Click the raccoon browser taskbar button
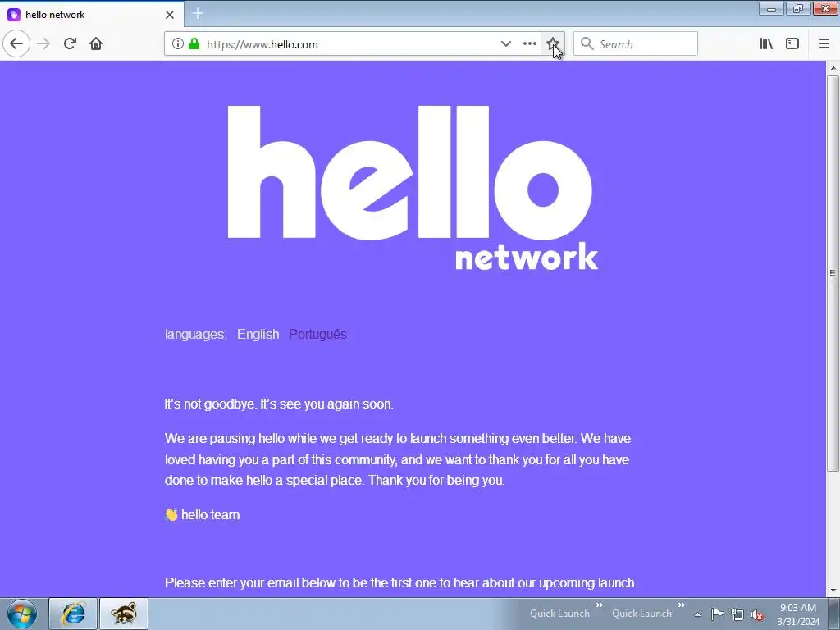 click(x=124, y=614)
